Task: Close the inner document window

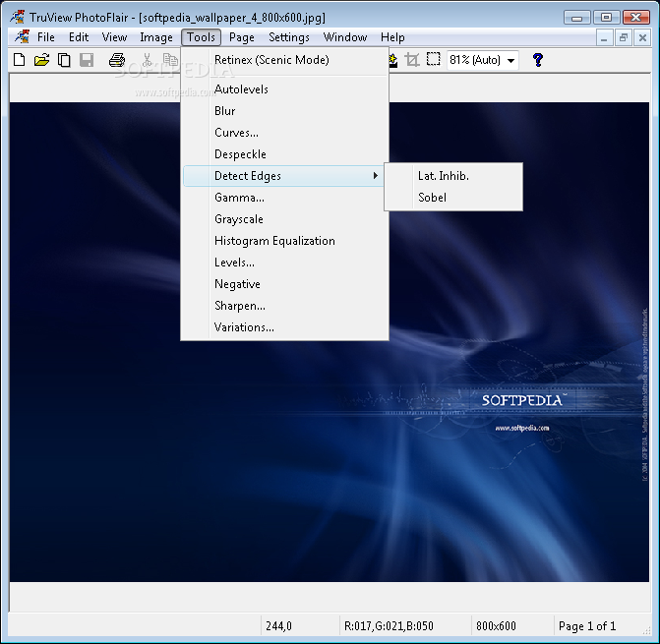Action: coord(642,38)
